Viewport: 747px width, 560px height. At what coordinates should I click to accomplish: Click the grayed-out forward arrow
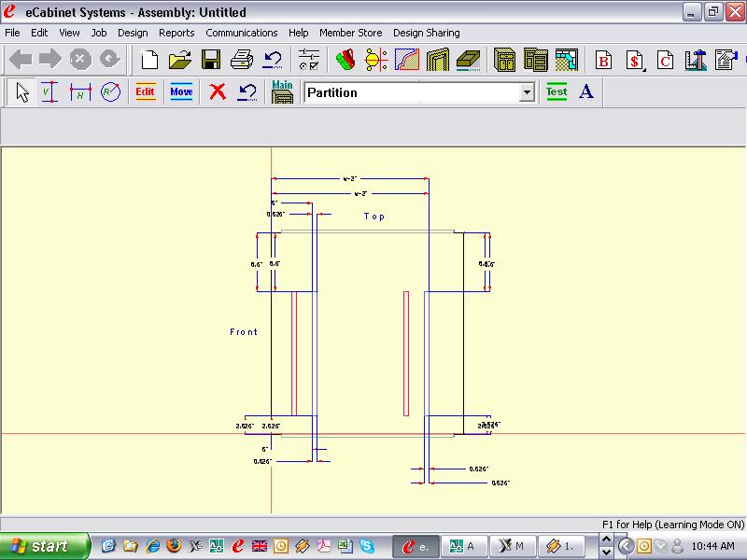[x=50, y=60]
